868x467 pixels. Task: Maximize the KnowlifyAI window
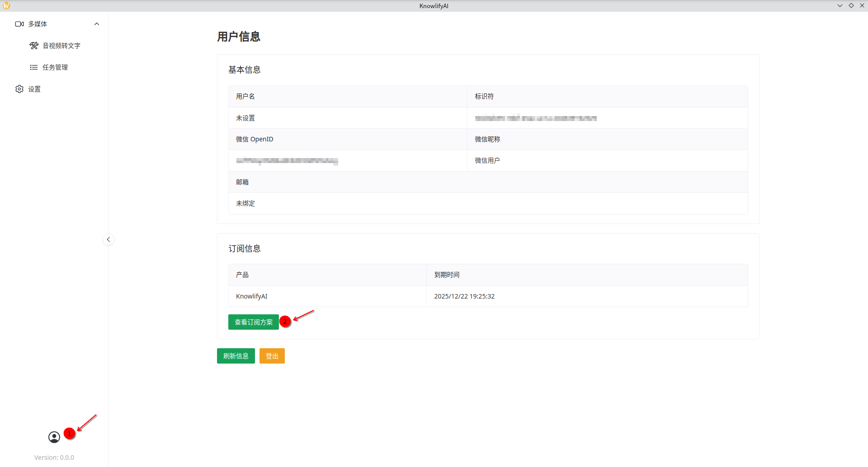tap(851, 5)
